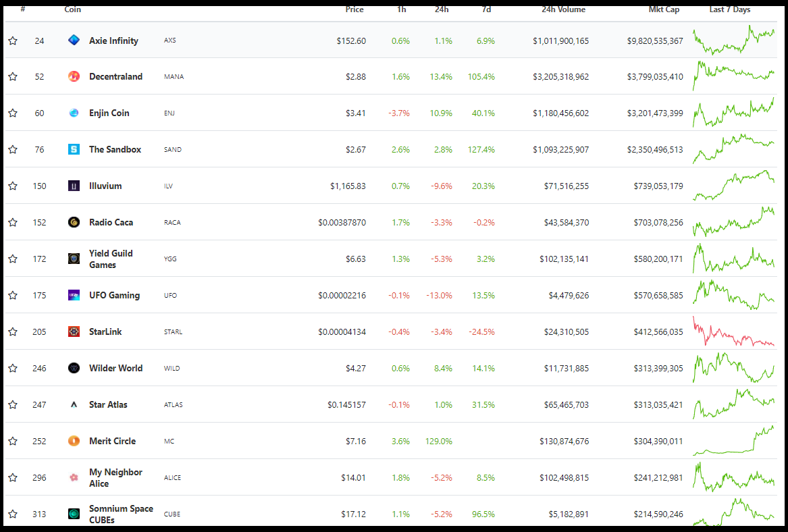788x532 pixels.
Task: Open the My Neighbor Alice link
Action: point(115,477)
